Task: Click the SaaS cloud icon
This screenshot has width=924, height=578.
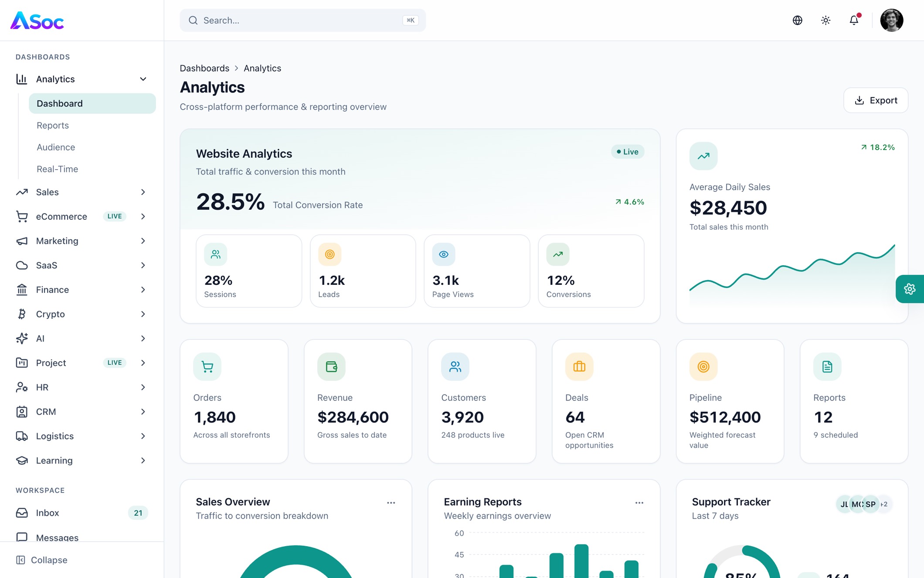Action: (22, 265)
